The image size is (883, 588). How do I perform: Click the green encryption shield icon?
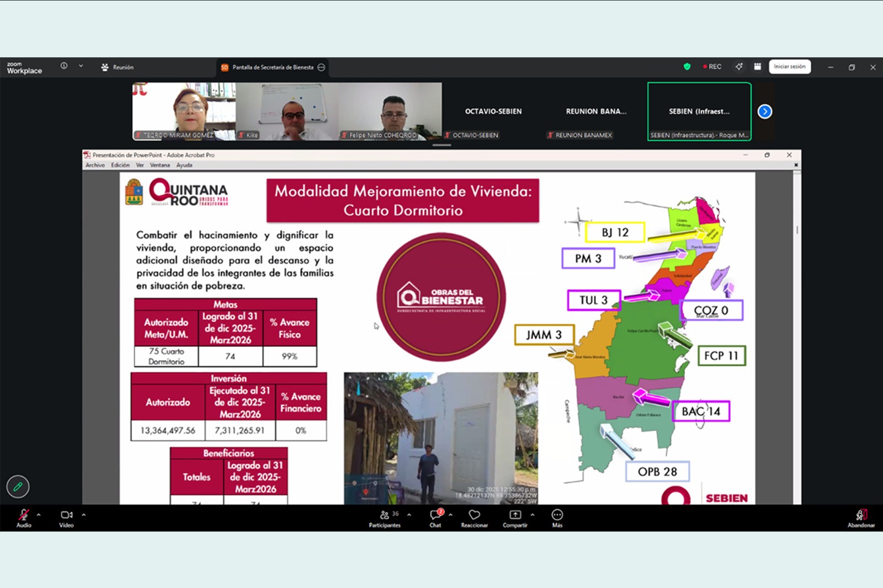687,67
